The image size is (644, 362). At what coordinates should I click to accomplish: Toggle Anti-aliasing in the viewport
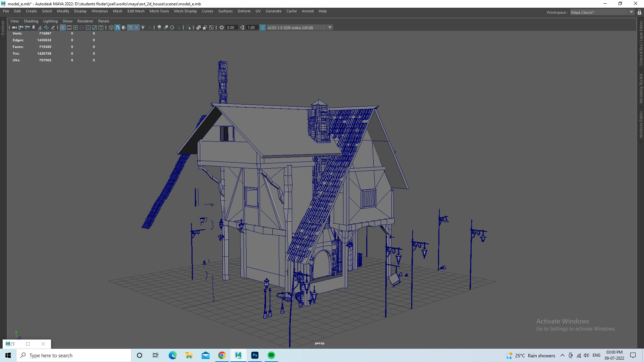click(x=172, y=27)
